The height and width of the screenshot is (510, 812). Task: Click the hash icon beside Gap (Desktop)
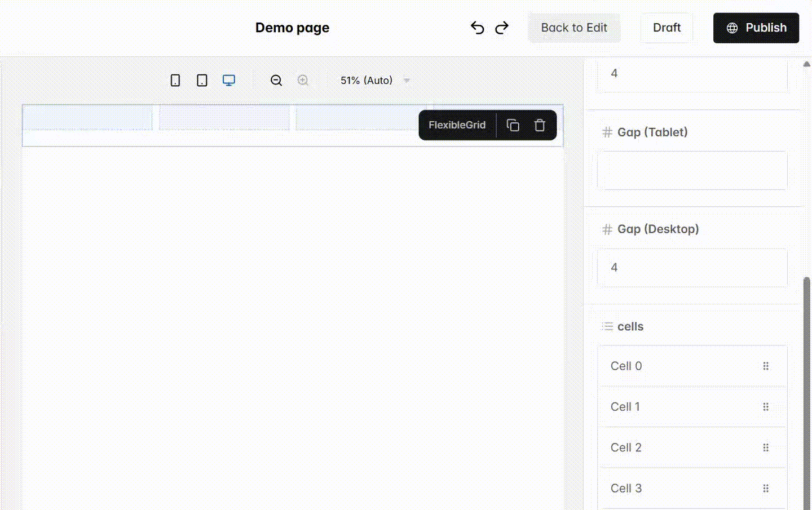[x=607, y=229]
